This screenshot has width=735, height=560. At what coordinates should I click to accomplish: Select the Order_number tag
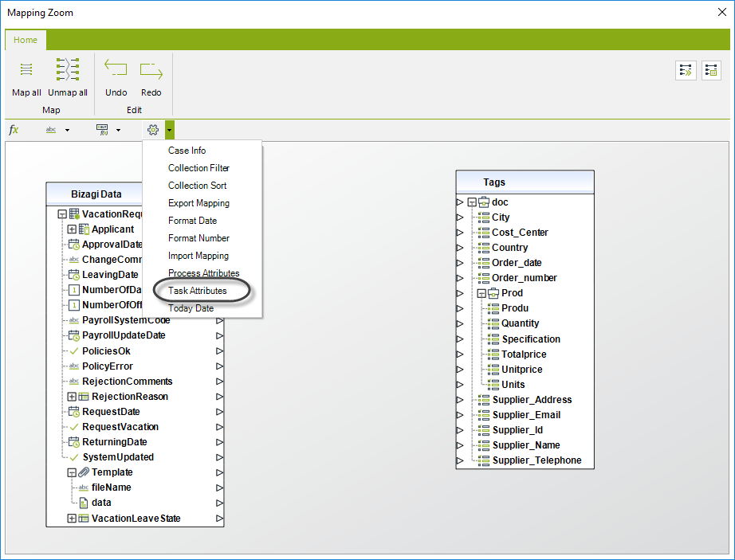524,278
